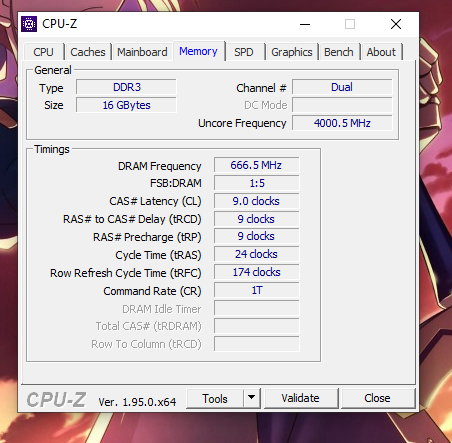Click the disabled maximize button

click(x=350, y=24)
